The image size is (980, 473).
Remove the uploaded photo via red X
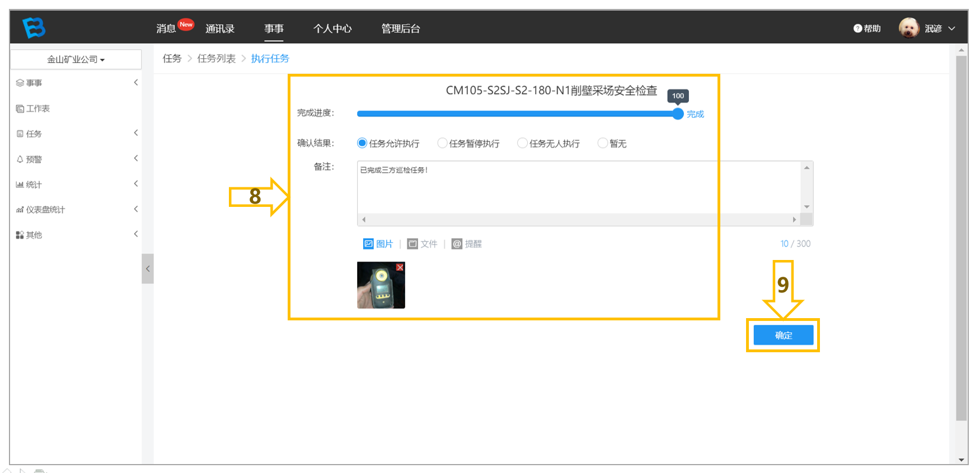[400, 267]
